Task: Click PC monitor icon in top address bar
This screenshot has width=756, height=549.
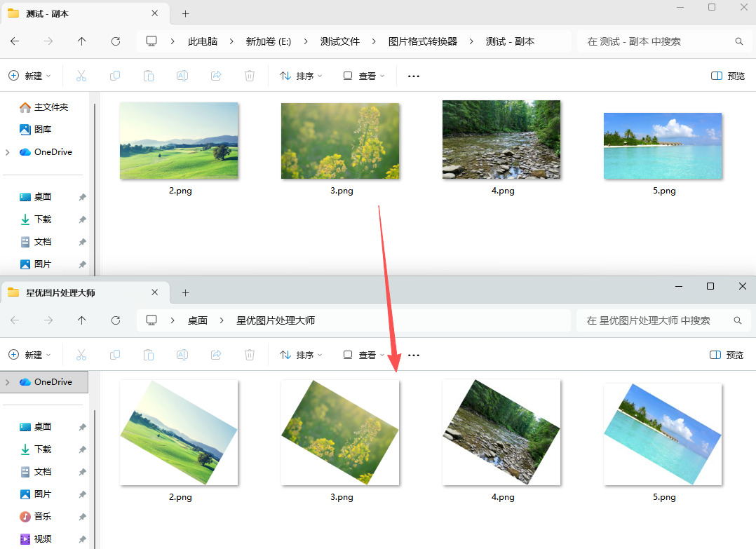Action: (x=151, y=41)
